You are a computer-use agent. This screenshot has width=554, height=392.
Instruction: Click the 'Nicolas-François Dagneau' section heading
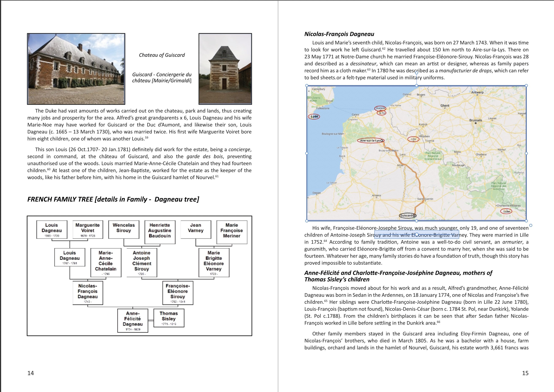[339, 34]
